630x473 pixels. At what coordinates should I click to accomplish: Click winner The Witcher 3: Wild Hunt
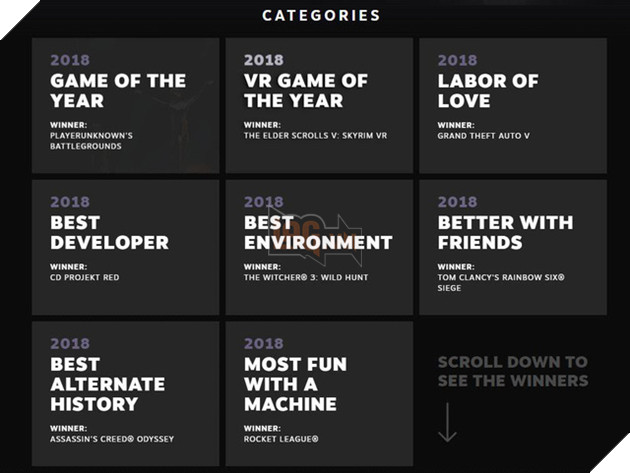(x=306, y=277)
